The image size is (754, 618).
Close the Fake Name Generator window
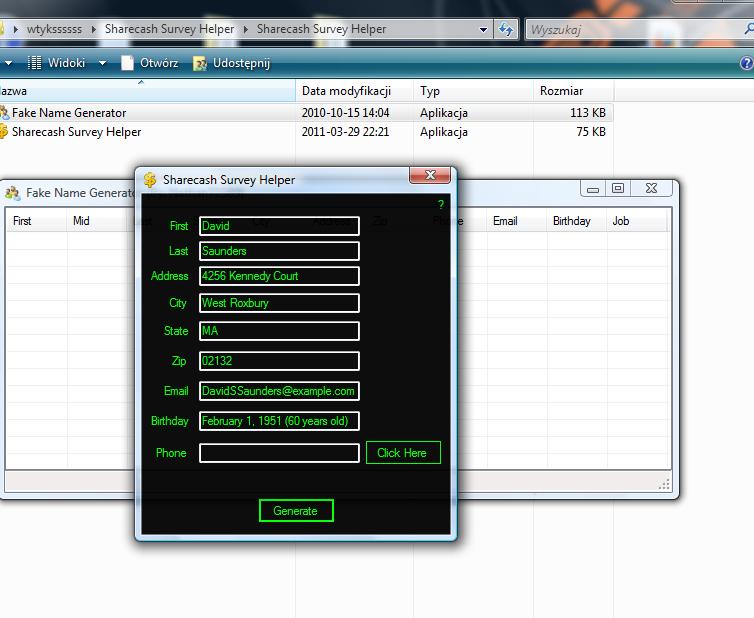pyautogui.click(x=651, y=189)
